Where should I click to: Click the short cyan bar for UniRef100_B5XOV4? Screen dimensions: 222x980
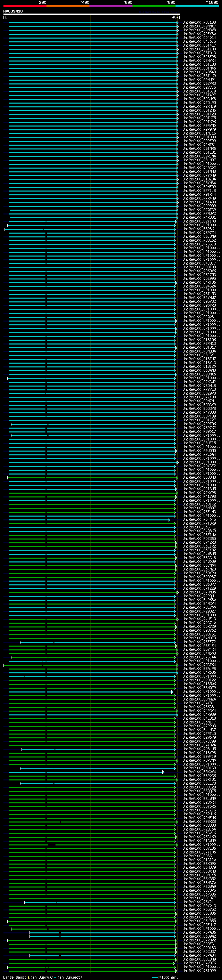(86, 772)
